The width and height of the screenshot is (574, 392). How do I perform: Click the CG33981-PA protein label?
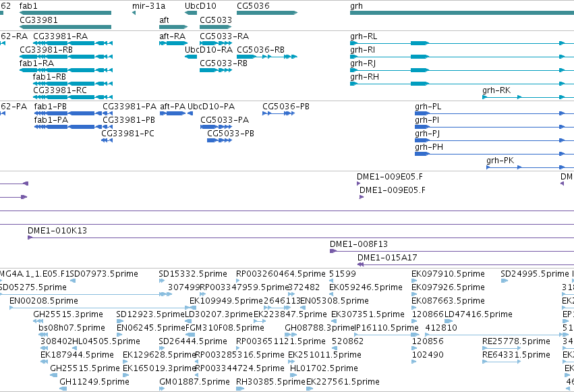pyautogui.click(x=130, y=107)
